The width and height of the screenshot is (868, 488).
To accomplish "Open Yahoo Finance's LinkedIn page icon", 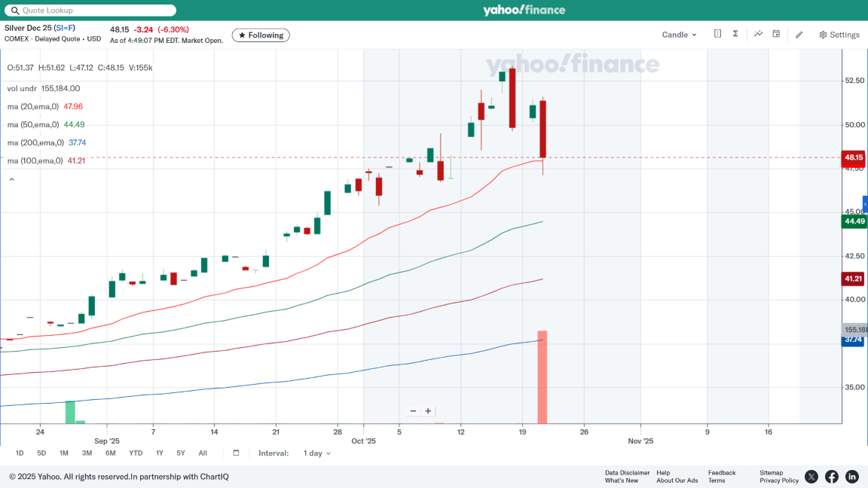I will click(x=851, y=477).
